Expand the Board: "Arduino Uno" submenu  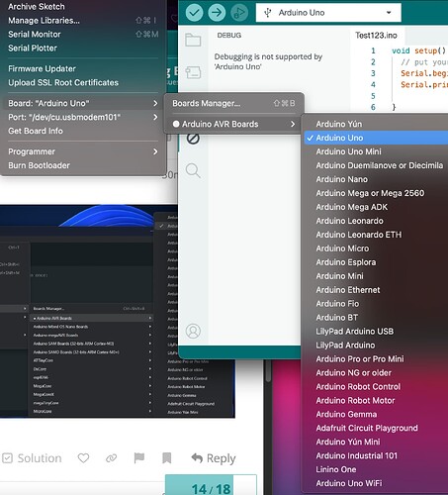click(83, 103)
